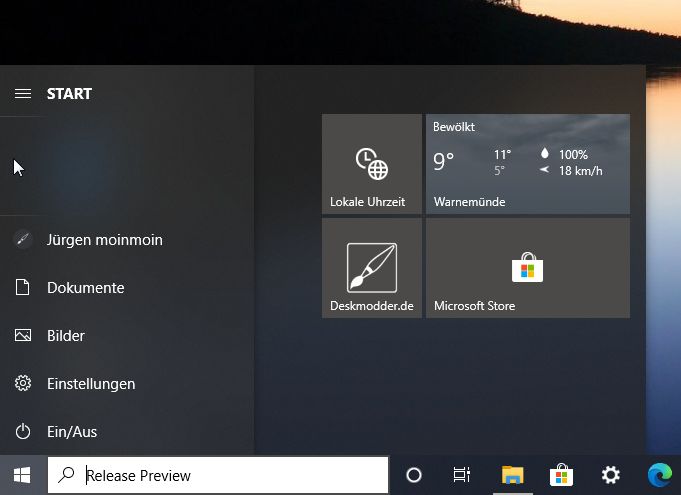Click the Ein/Aus power icon
Image resolution: width=681 pixels, height=495 pixels.
(x=23, y=432)
